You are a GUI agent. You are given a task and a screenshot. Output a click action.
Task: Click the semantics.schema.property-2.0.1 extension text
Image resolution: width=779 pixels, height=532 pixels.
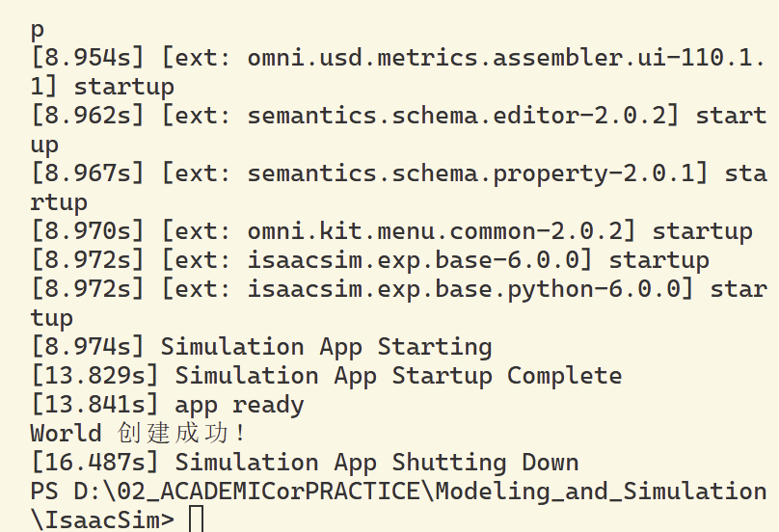[471, 173]
